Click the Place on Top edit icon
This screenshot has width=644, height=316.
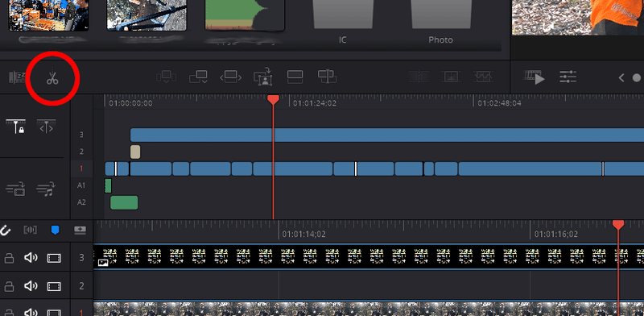(295, 77)
